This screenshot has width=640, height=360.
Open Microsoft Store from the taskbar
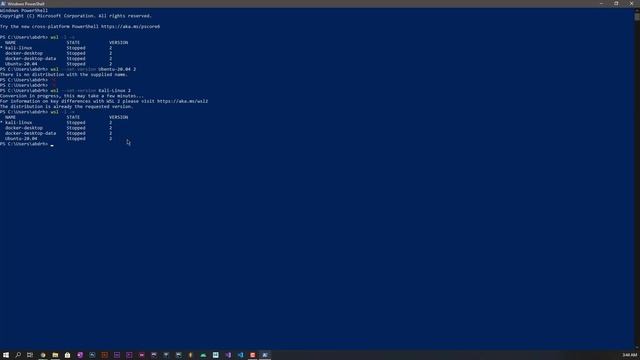[67, 355]
